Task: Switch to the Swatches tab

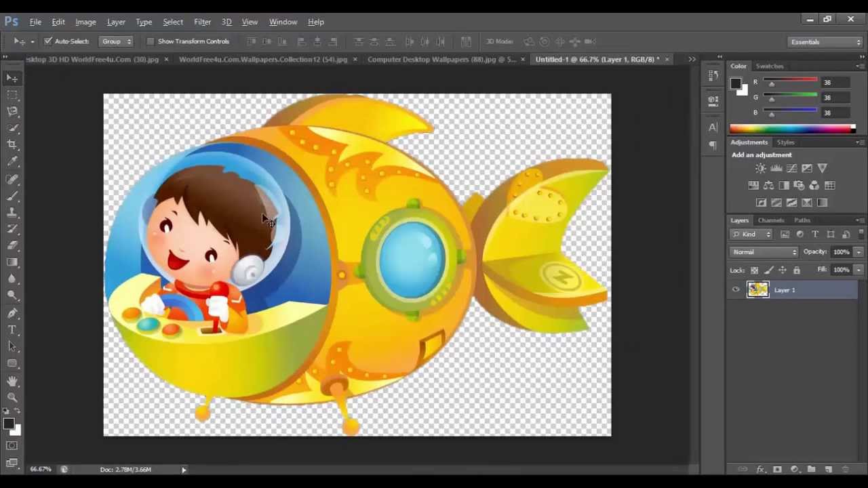Action: [x=770, y=66]
